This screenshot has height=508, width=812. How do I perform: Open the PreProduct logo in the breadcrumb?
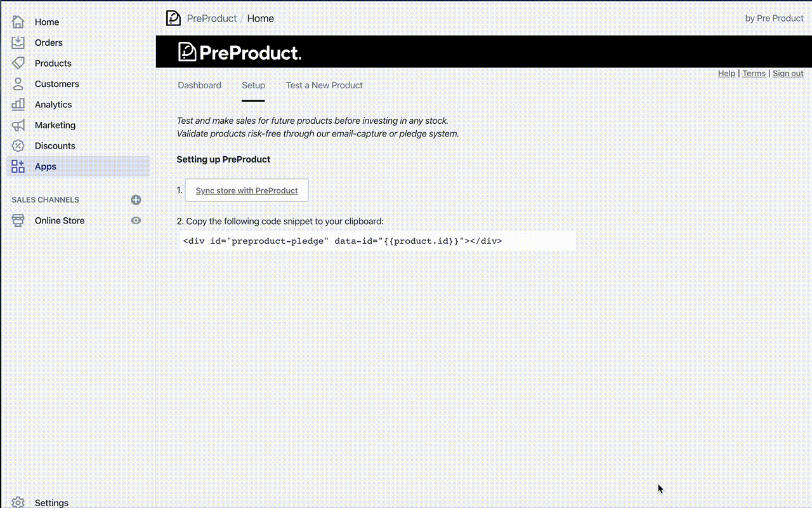pos(173,18)
